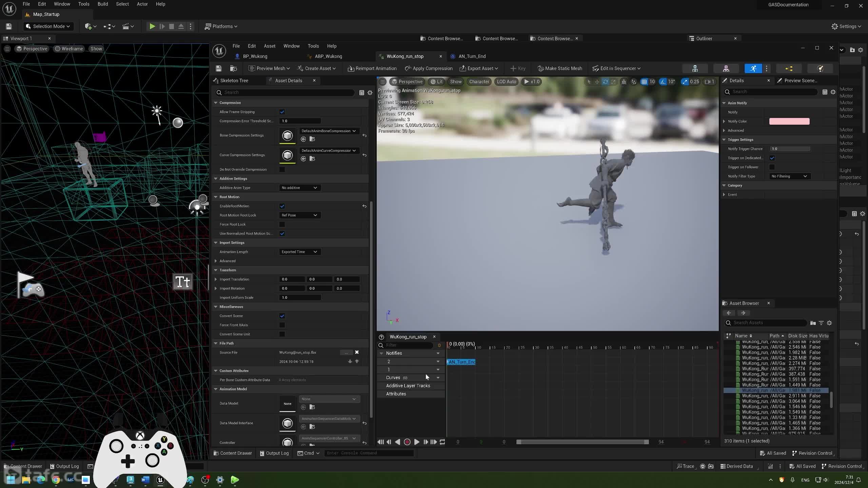Open Animation Length dropdown
Image resolution: width=868 pixels, height=488 pixels.
coord(299,252)
